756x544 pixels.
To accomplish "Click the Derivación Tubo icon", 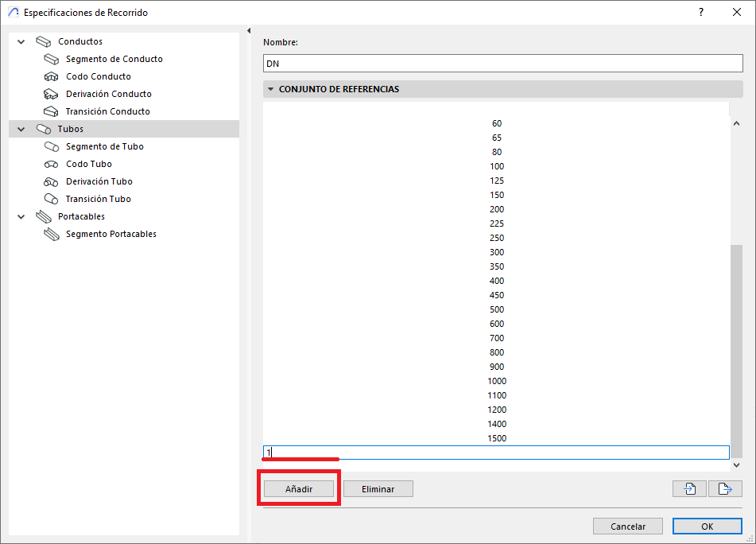I will [52, 182].
